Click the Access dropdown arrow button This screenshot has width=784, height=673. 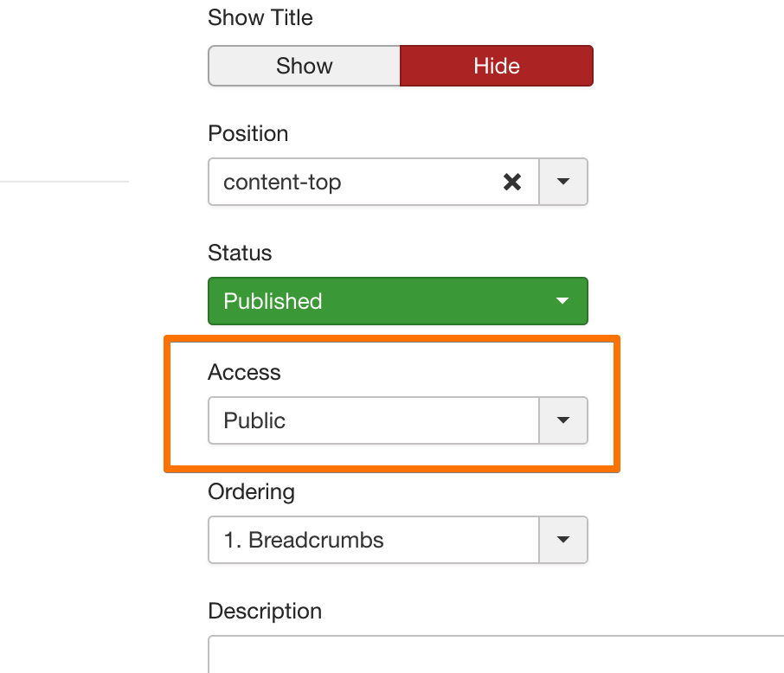pos(563,420)
